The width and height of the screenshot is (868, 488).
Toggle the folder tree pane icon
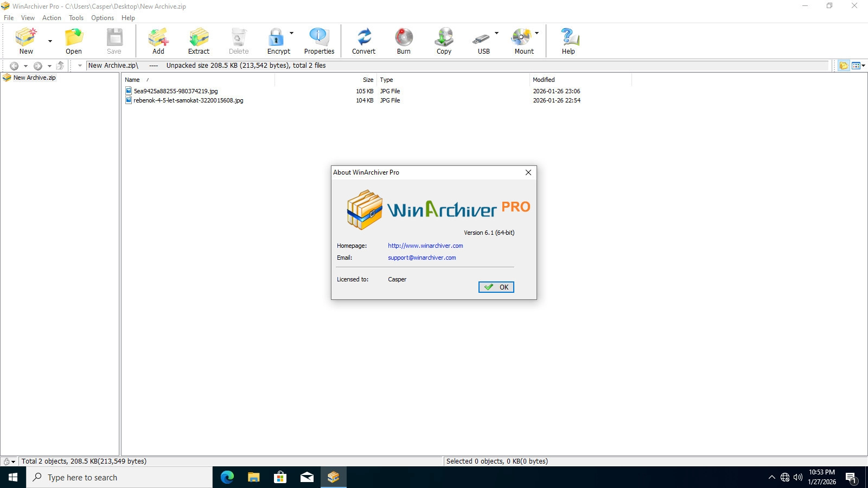pos(844,66)
